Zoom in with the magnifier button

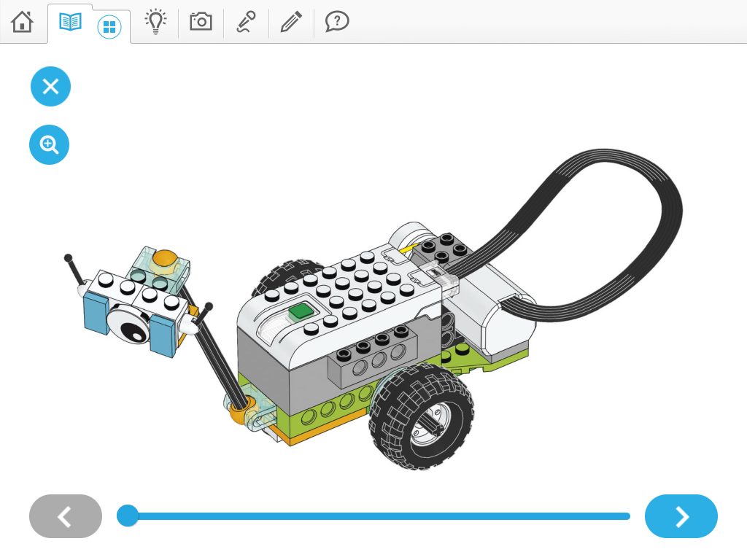pos(50,145)
